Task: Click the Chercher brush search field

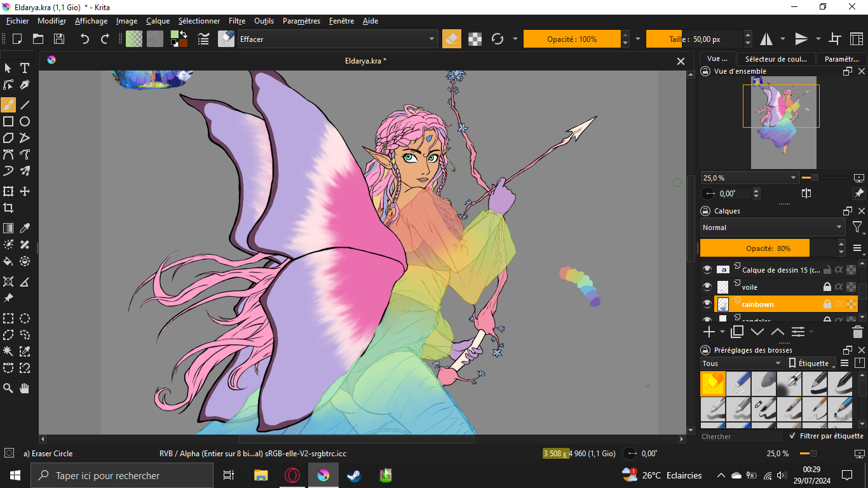Action: (741, 437)
